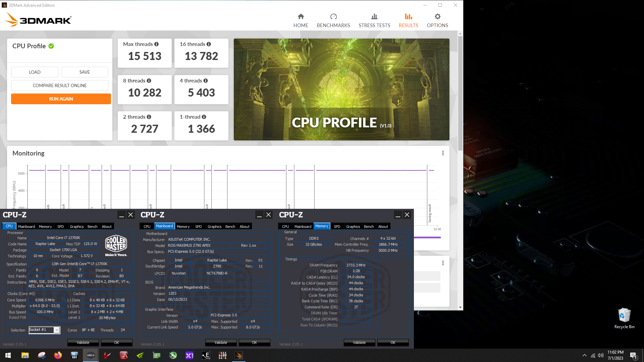
Task: Click OK in the third CPU-Z window
Action: (393, 343)
